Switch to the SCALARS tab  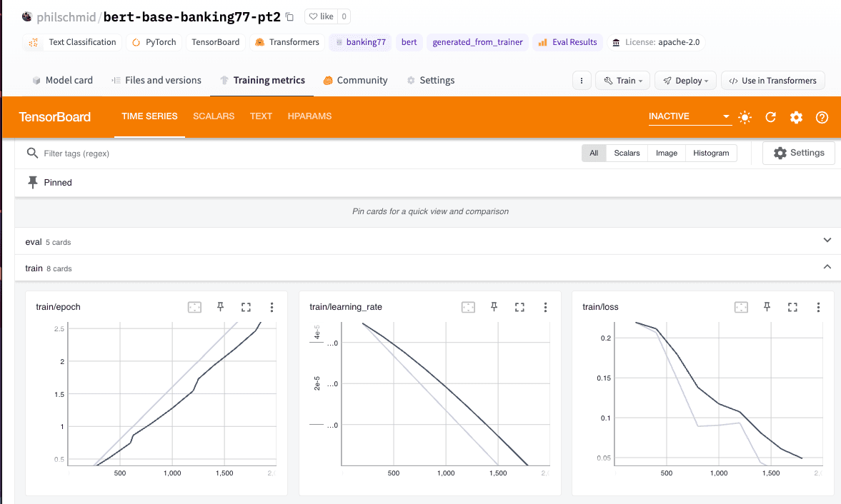coord(214,116)
